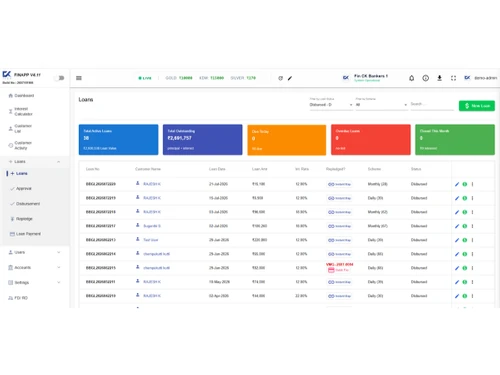Click the orange Due Today card
The image size is (500, 375).
[287, 140]
